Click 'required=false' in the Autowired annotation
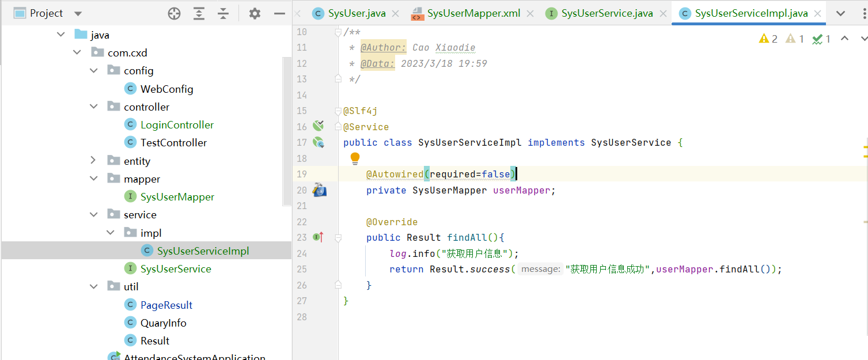Image resolution: width=868 pixels, height=360 pixels. pos(470,174)
